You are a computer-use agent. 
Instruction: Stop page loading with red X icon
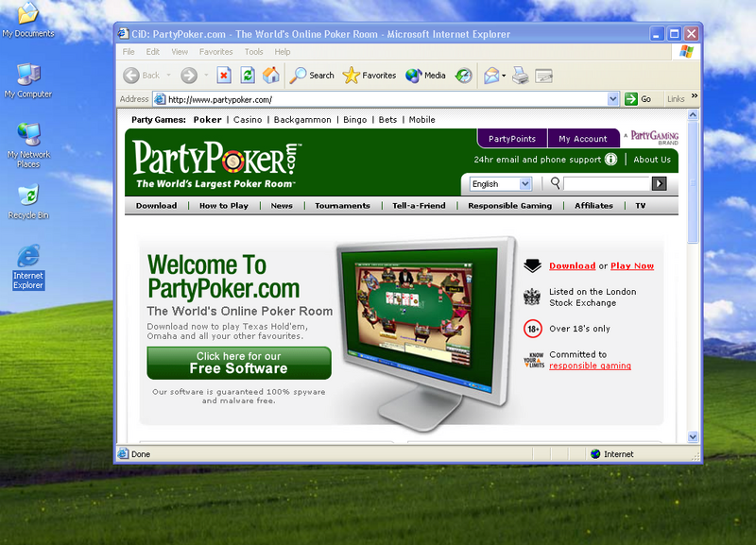pyautogui.click(x=224, y=76)
